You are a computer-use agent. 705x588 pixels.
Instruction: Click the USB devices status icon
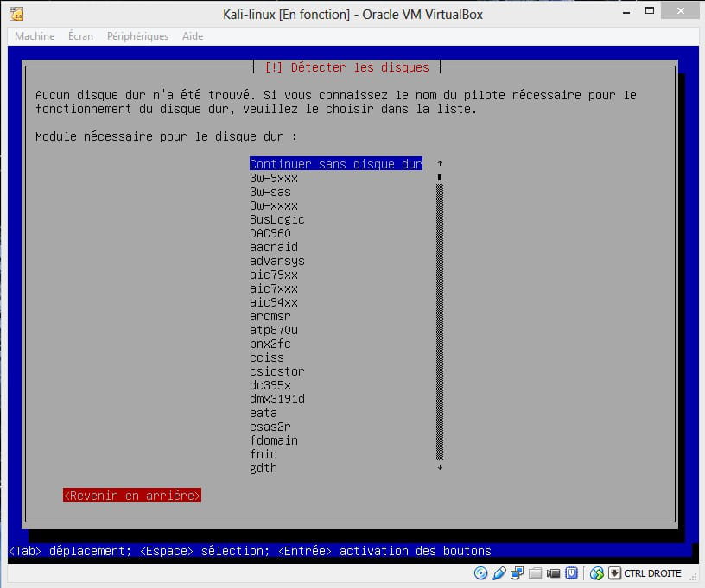(499, 573)
